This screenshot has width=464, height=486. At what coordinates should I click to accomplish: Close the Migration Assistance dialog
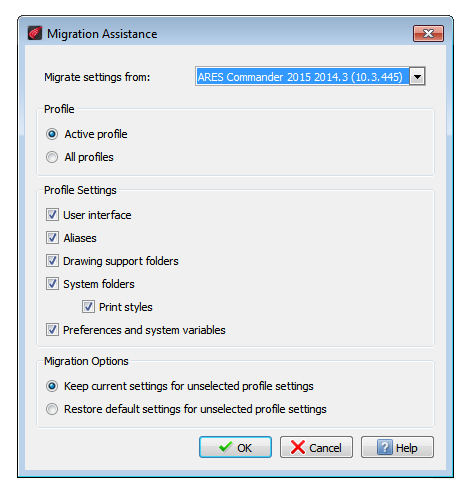(428, 33)
